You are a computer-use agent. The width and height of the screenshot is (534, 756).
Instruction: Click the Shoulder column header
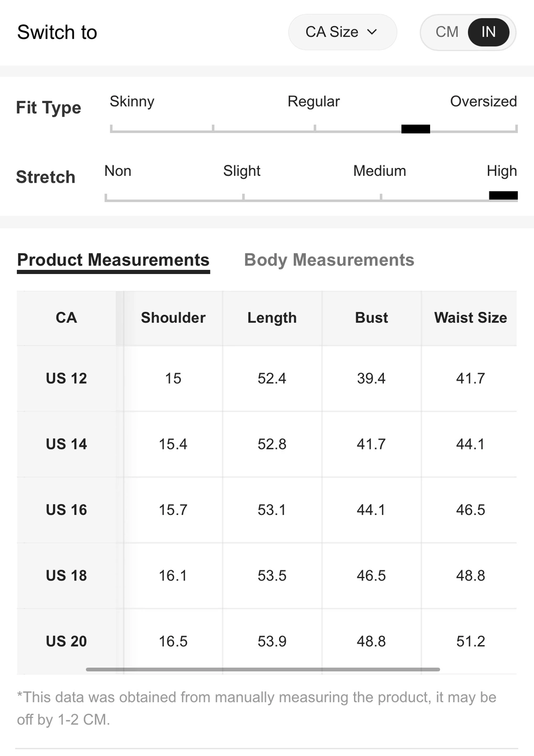(x=173, y=318)
